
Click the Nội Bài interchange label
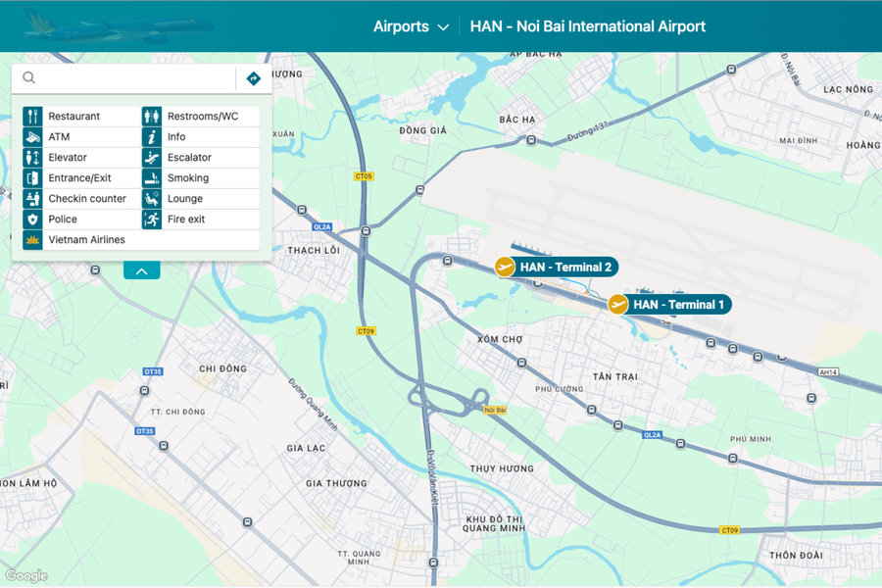(495, 411)
